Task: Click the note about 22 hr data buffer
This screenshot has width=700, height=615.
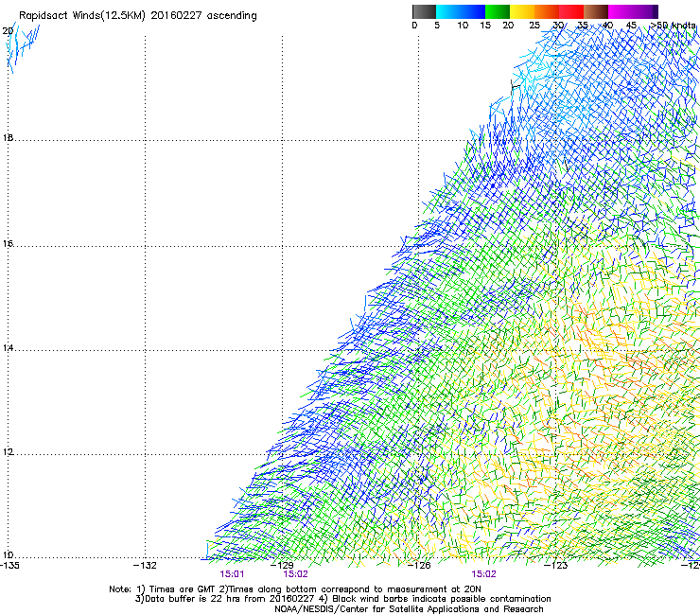Action: pyautogui.click(x=342, y=599)
